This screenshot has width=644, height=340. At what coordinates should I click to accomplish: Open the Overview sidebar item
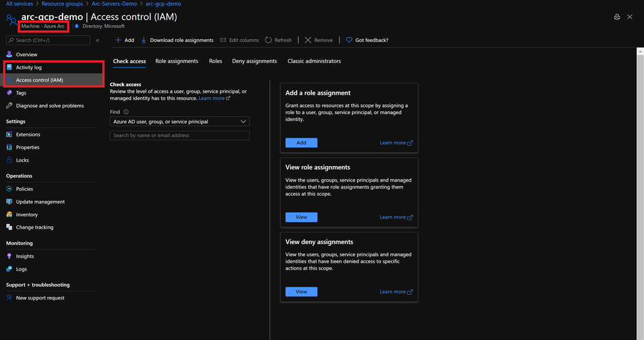pyautogui.click(x=26, y=55)
